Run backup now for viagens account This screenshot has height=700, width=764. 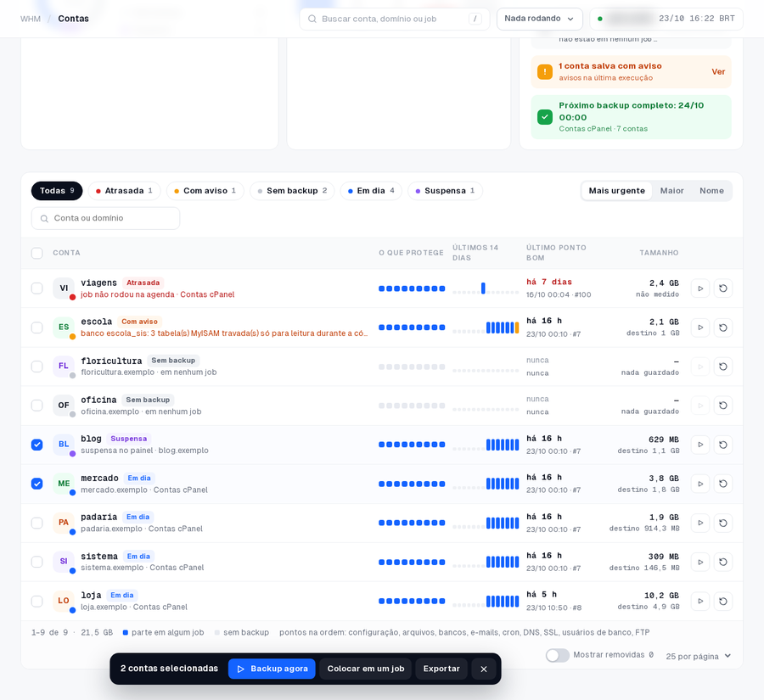tap(700, 288)
